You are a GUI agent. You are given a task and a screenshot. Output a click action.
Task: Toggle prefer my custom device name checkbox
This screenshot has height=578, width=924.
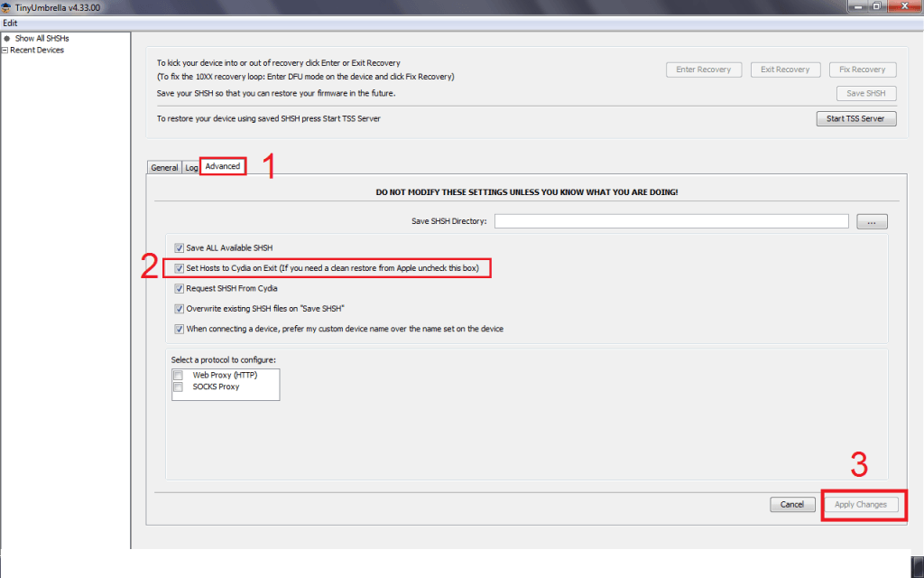click(180, 329)
